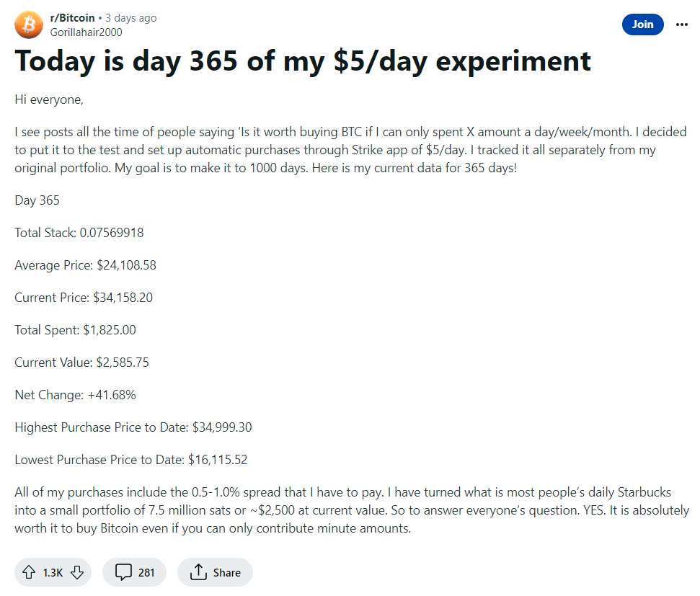Click the Highest Purchase Price to Date line
This screenshot has width=700, height=596.
point(133,427)
